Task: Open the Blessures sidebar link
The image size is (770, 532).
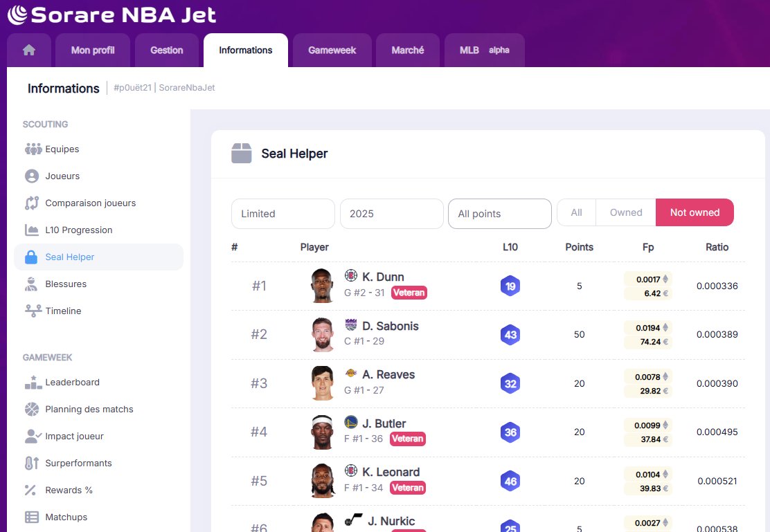Action: (99, 284)
